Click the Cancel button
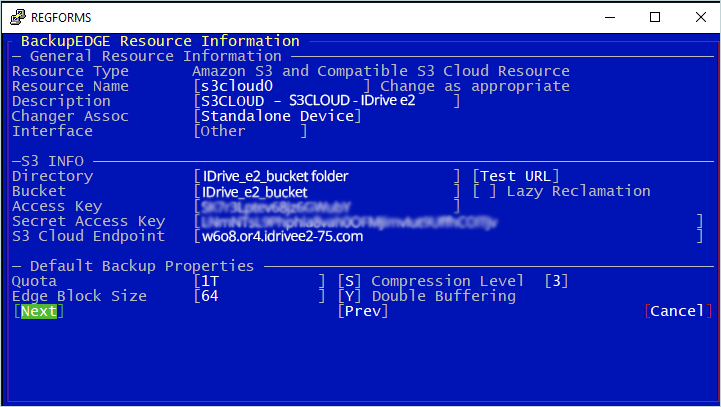 (x=678, y=311)
